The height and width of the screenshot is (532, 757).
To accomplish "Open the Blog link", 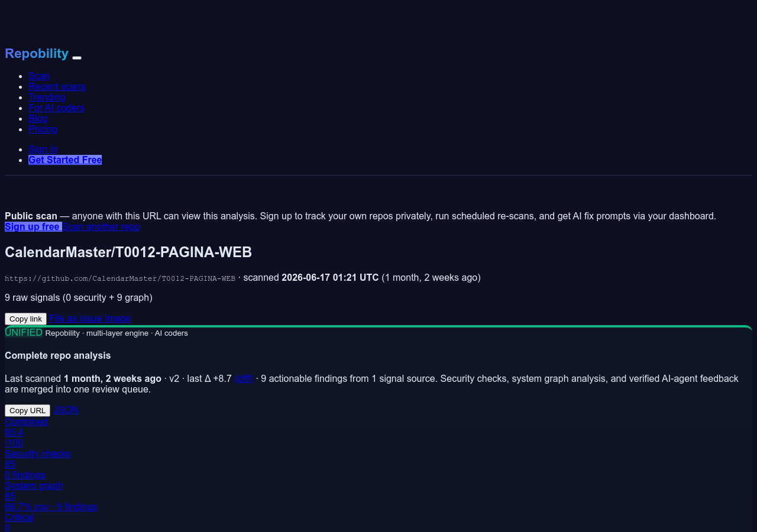I will [38, 118].
